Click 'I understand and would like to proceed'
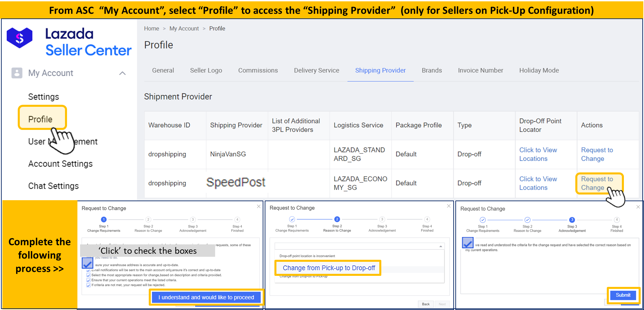The image size is (644, 310). click(x=206, y=297)
